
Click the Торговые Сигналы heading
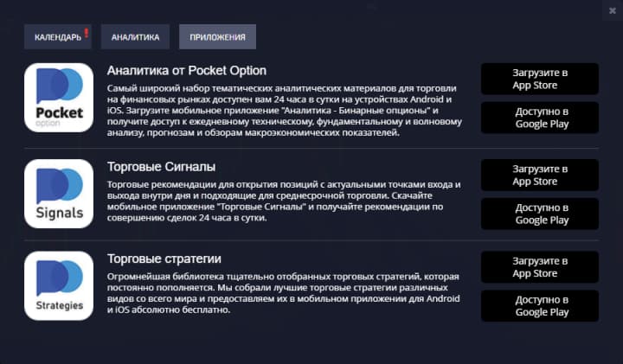point(161,166)
